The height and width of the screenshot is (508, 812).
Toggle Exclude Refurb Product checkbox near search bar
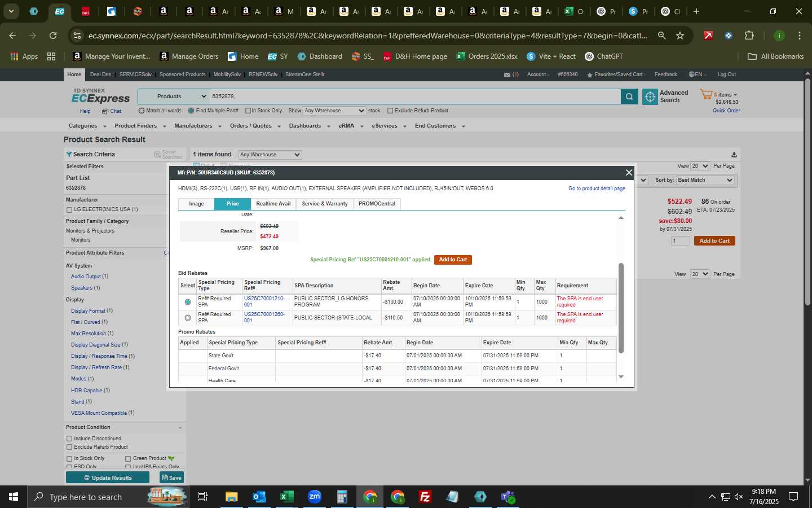tap(390, 111)
